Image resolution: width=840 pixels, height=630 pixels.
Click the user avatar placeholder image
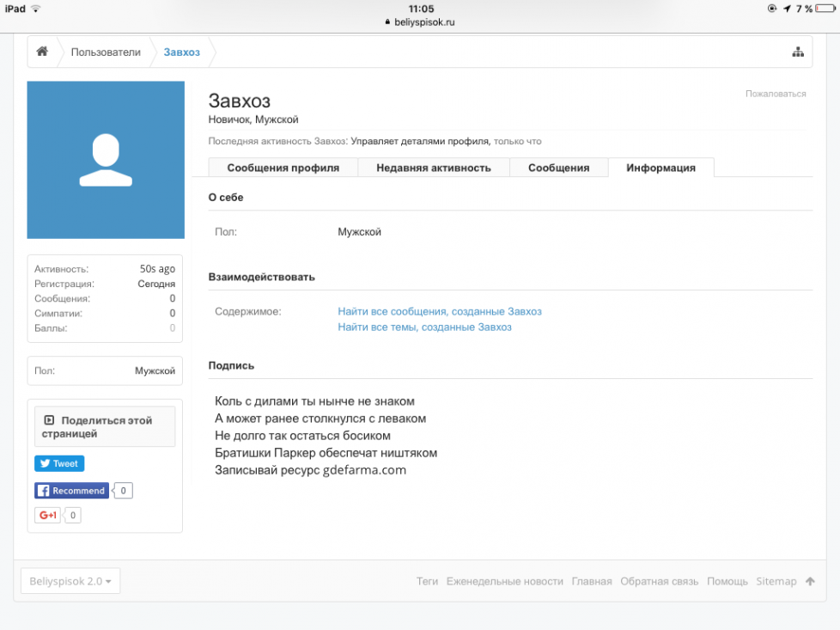106,160
